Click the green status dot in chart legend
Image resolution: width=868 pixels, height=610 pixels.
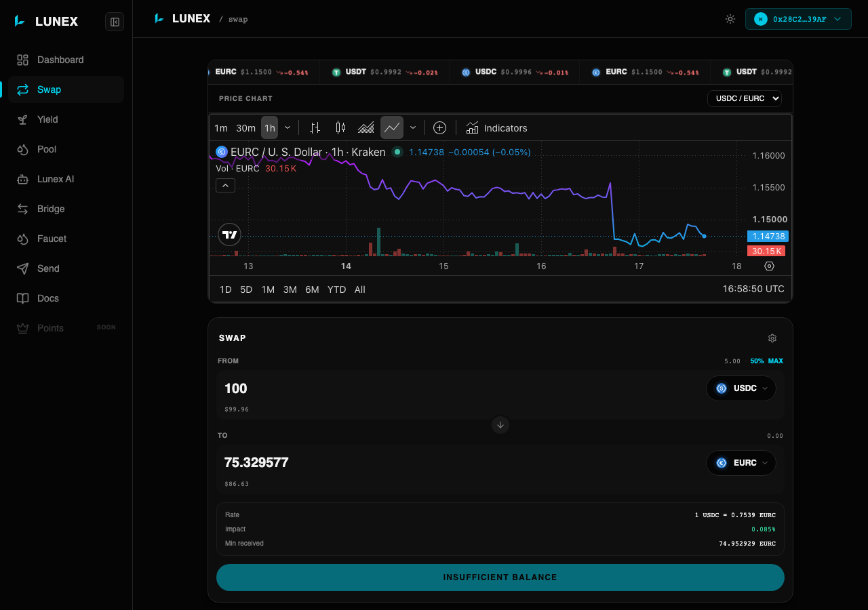397,152
